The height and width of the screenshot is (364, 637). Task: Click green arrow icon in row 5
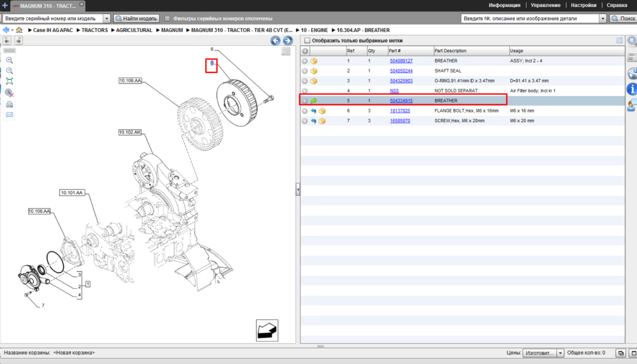coord(313,101)
